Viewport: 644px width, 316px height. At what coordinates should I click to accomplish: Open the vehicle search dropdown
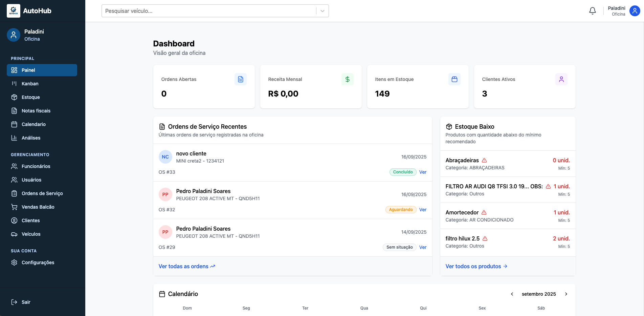[x=321, y=10]
